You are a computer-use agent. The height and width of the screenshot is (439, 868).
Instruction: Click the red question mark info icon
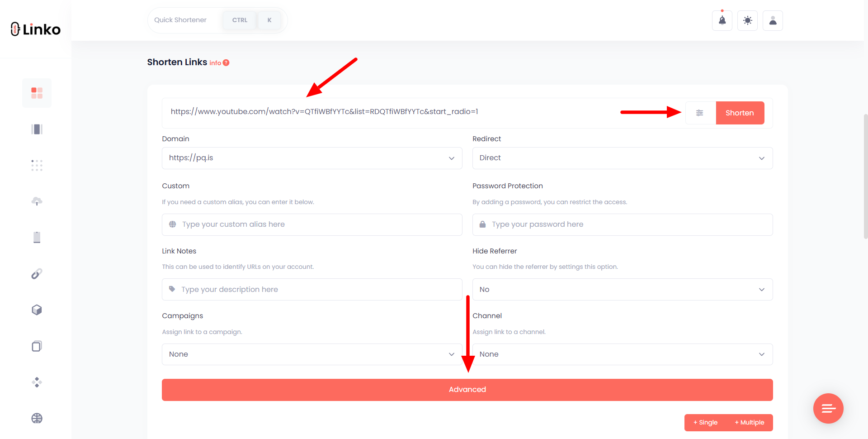tap(226, 63)
